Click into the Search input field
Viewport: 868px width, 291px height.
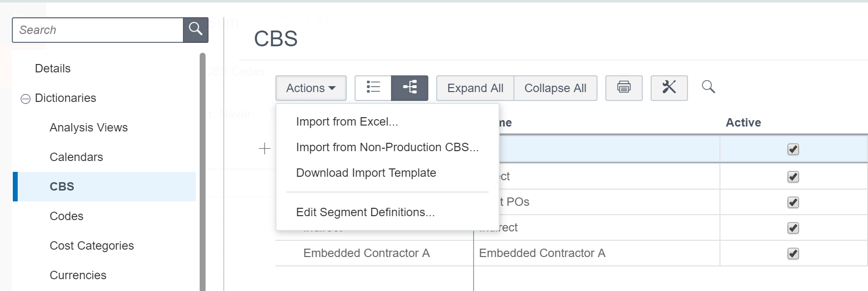[x=98, y=30]
